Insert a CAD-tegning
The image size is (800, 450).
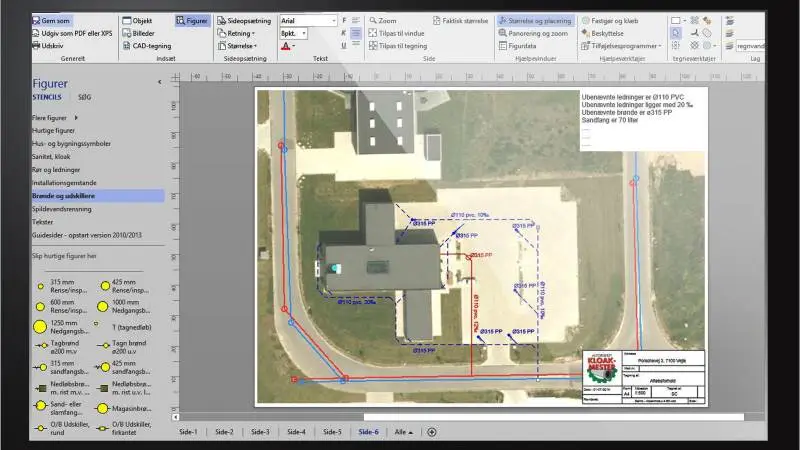pos(147,45)
